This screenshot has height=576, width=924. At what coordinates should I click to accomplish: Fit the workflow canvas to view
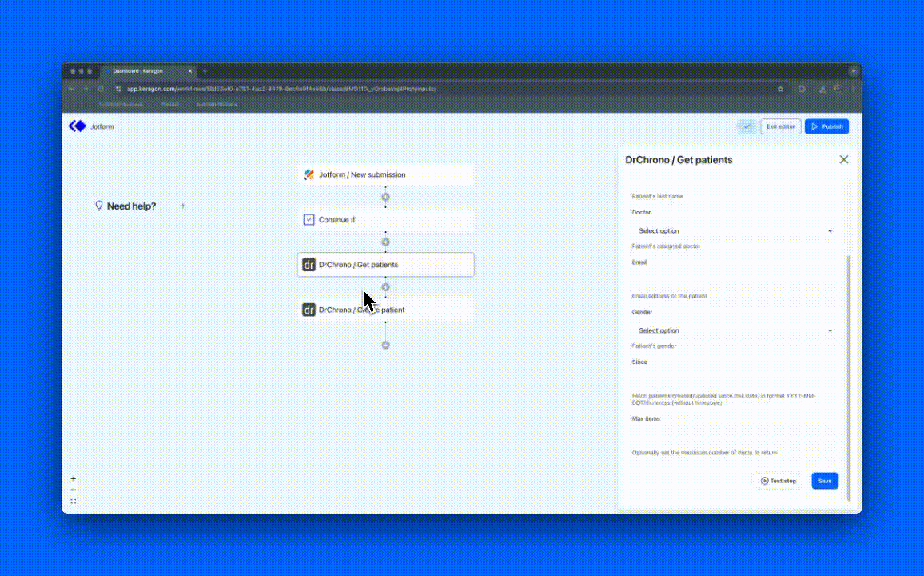pos(73,501)
